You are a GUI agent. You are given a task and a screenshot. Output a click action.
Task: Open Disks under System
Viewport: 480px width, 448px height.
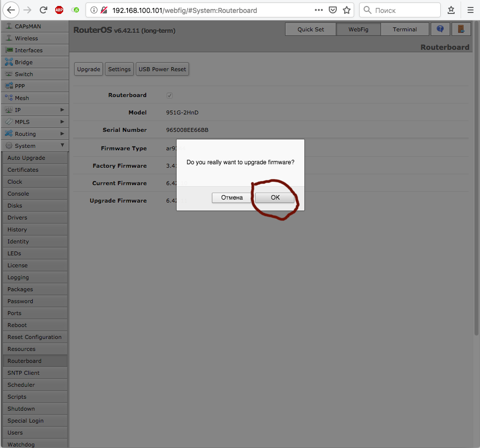tap(35, 206)
